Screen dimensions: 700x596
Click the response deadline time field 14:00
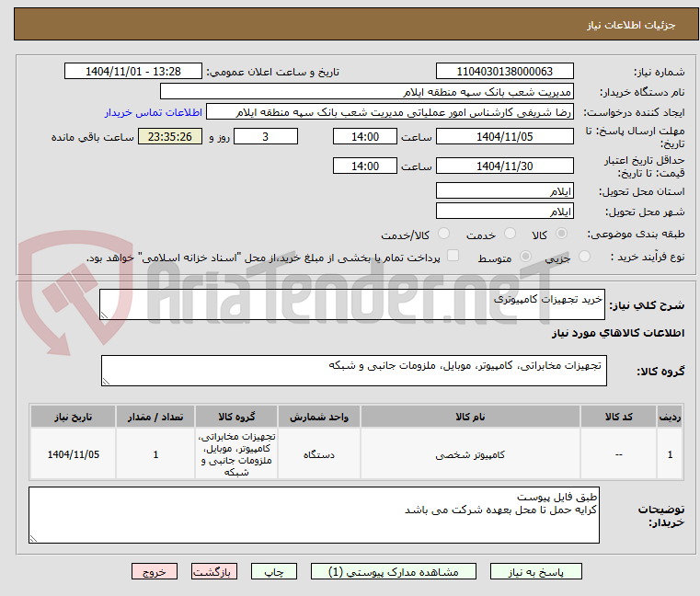[x=365, y=137]
